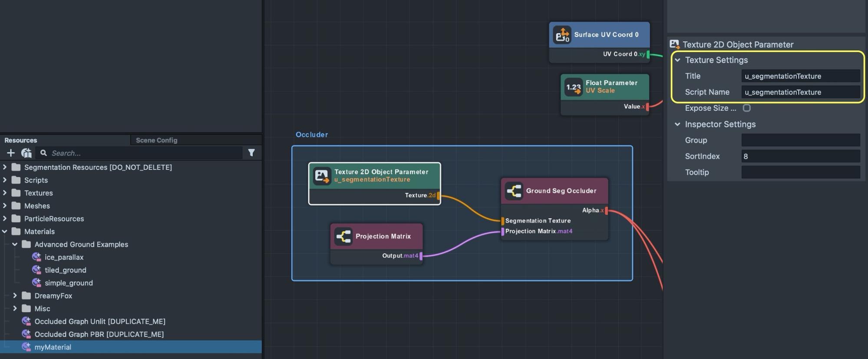
Task: Switch to the Scene Config tab
Action: (156, 140)
